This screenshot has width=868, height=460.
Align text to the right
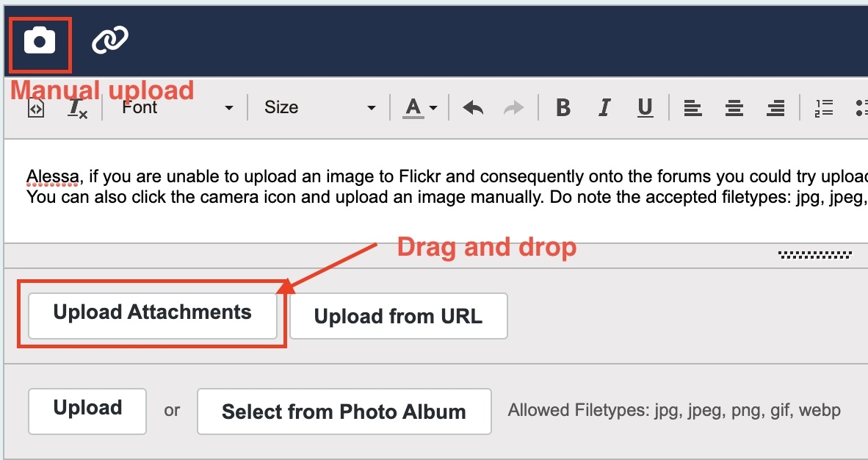click(x=775, y=108)
